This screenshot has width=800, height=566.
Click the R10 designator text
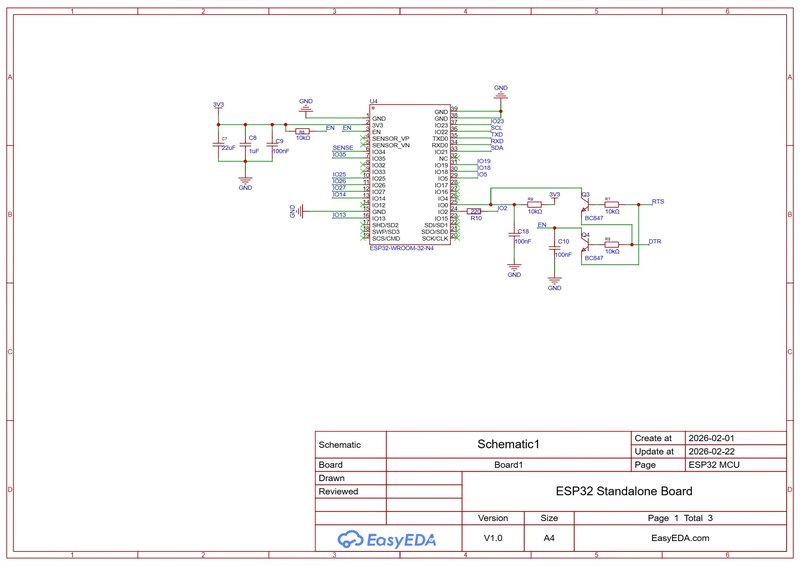tap(476, 218)
